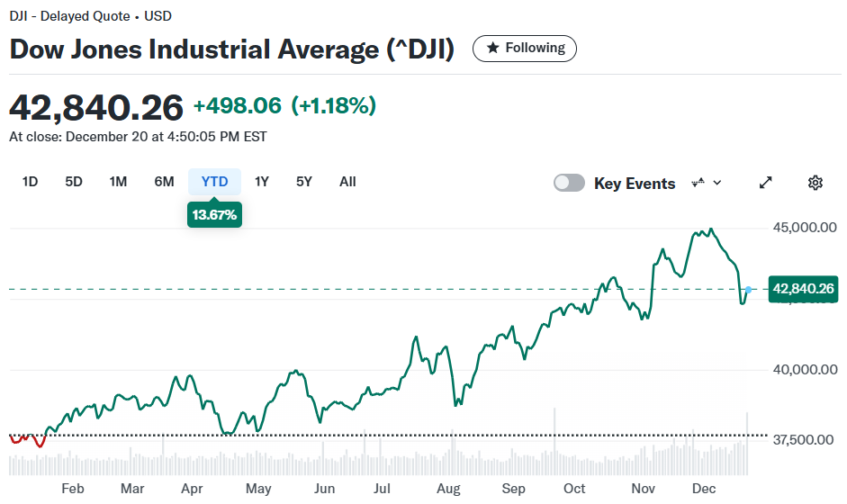Select the YTD range tab
Image resolution: width=847 pixels, height=504 pixels.
click(214, 182)
